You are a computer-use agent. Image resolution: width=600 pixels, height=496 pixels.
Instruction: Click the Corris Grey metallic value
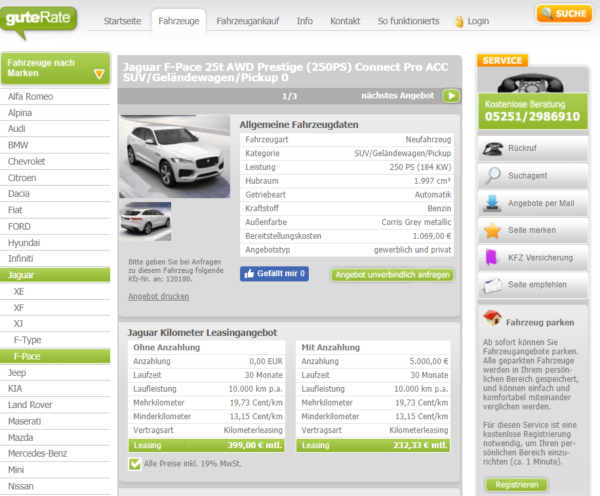[416, 222]
